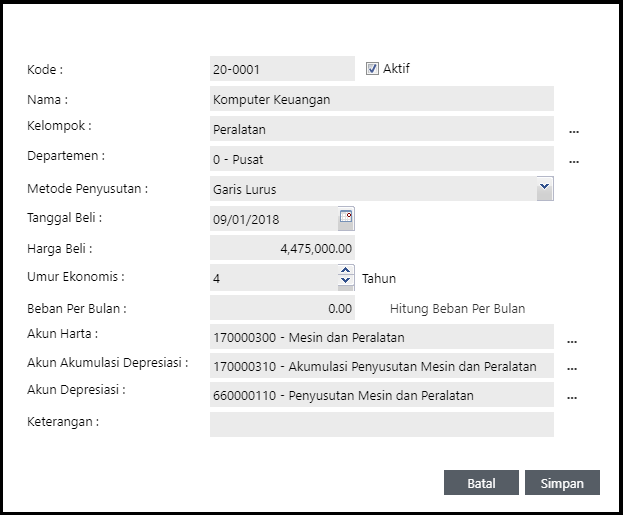Click the Tanggal Beli date field

(x=273, y=218)
